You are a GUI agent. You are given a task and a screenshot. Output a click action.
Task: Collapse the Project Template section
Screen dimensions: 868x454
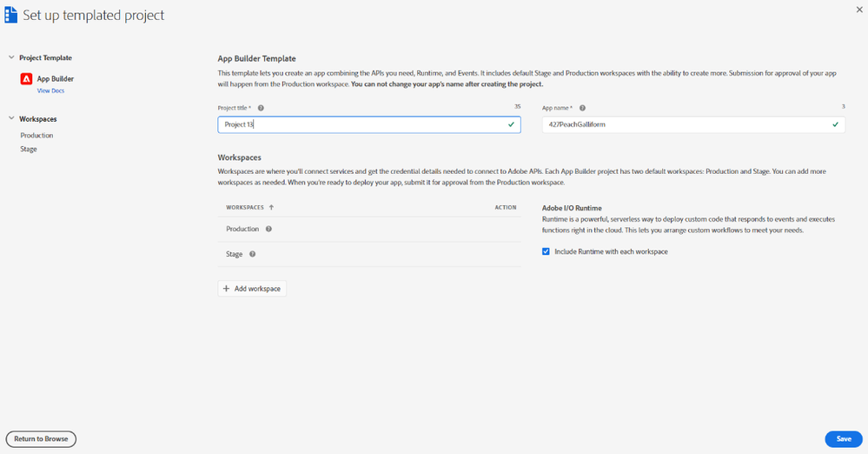pyautogui.click(x=11, y=57)
